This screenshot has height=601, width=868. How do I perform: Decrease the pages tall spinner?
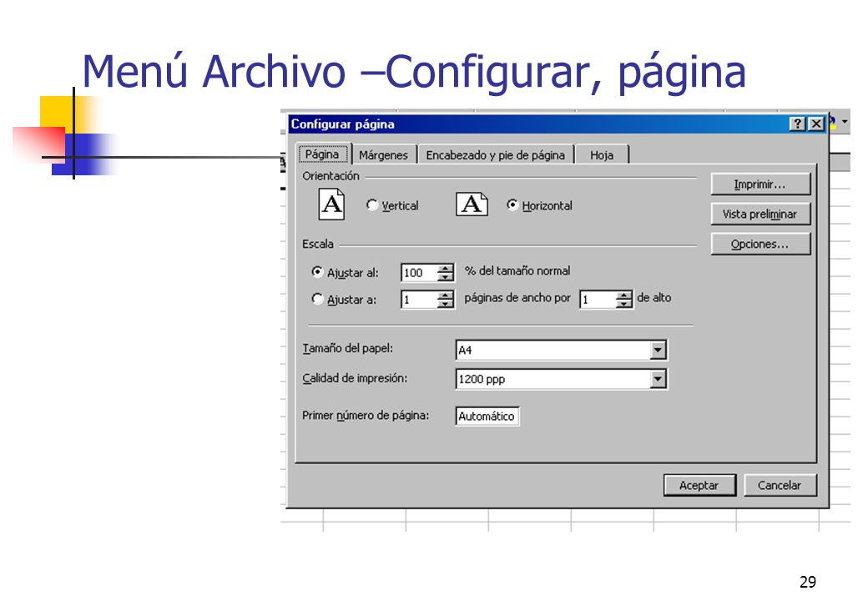pos(624,304)
